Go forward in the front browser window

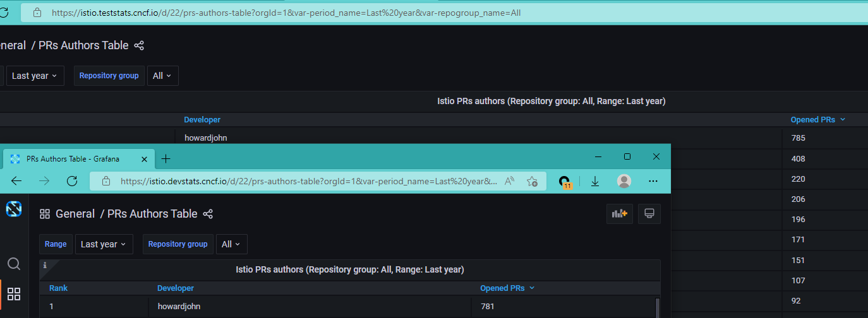pyautogui.click(x=44, y=181)
